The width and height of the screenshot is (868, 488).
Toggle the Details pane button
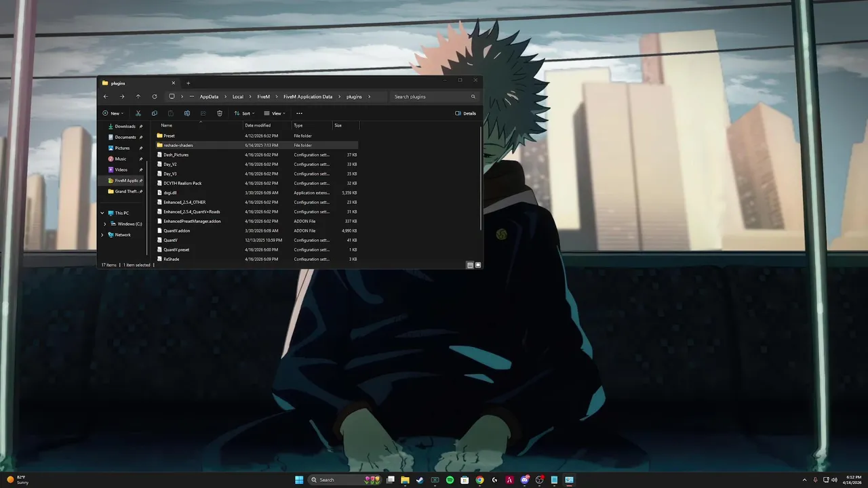(x=466, y=113)
